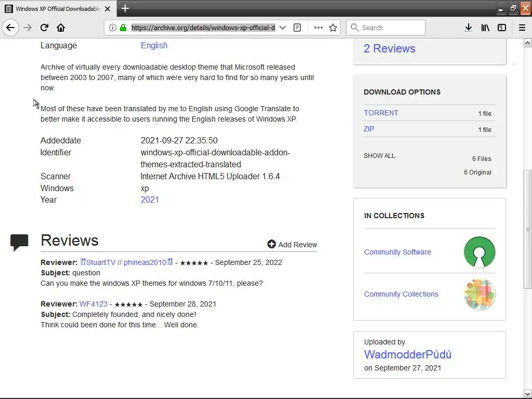Image resolution: width=532 pixels, height=399 pixels.
Task: Open the hamburger application menu
Action: click(x=522, y=28)
